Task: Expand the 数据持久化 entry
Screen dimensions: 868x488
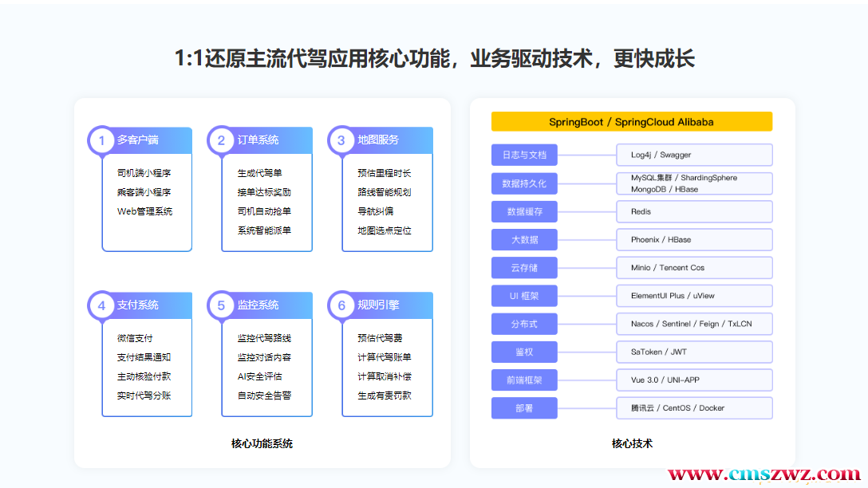Action: [524, 183]
